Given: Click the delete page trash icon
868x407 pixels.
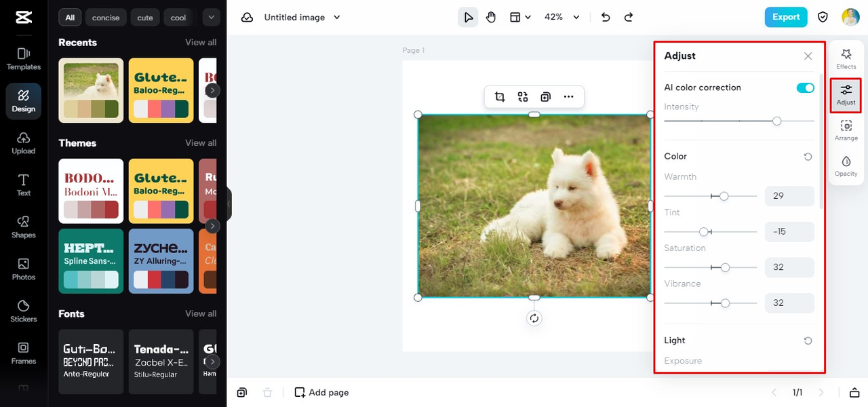Looking at the screenshot, I should click(x=267, y=392).
